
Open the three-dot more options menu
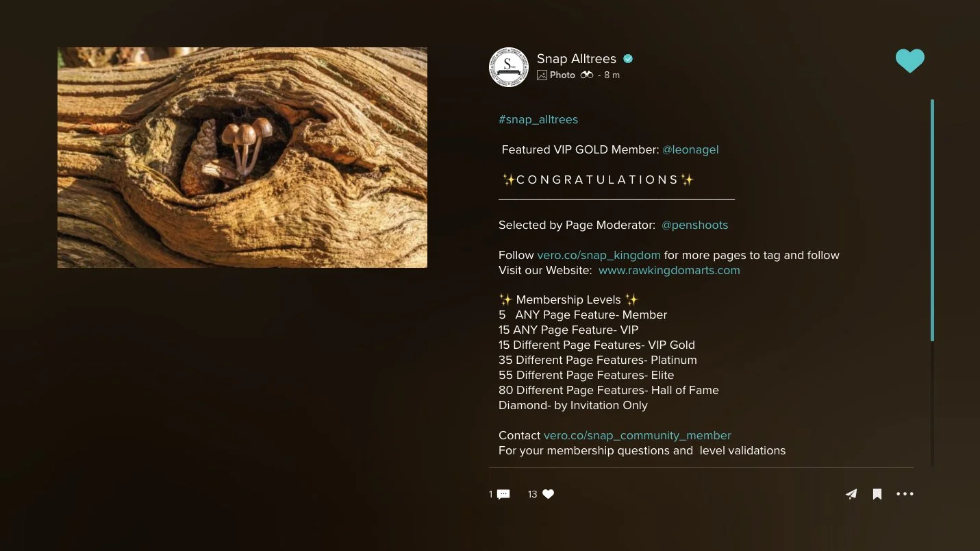[905, 494]
